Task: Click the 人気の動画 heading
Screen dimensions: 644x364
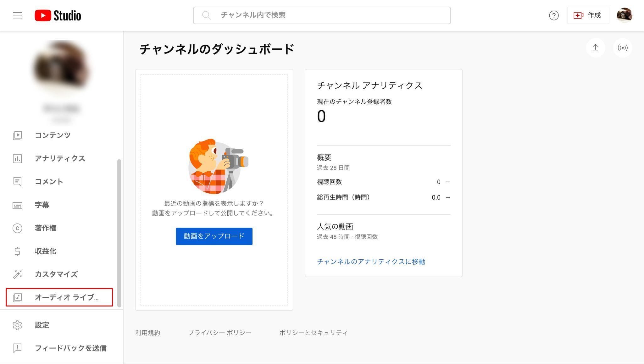Action: (335, 226)
